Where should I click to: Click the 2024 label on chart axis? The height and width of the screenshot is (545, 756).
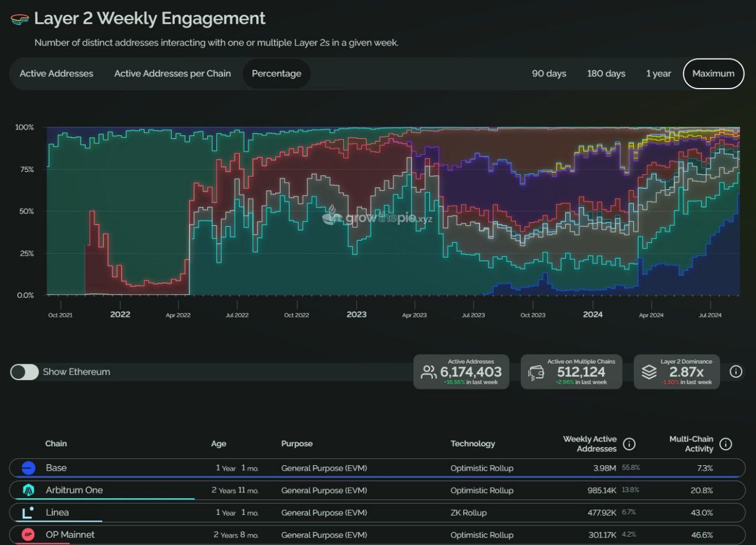[592, 314]
